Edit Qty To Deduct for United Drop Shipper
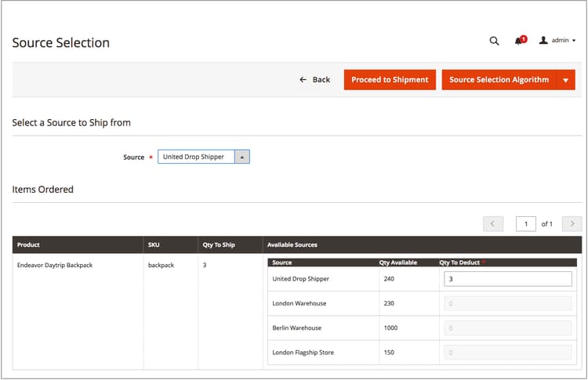 tap(508, 279)
